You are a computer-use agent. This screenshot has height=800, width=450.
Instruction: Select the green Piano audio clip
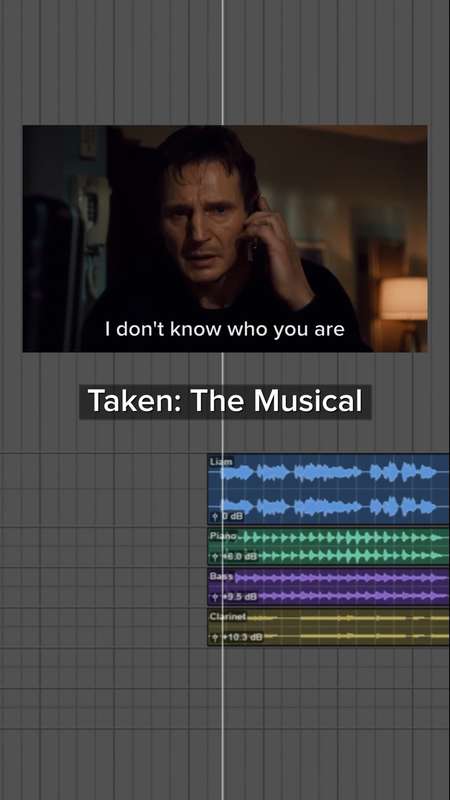[x=329, y=546]
